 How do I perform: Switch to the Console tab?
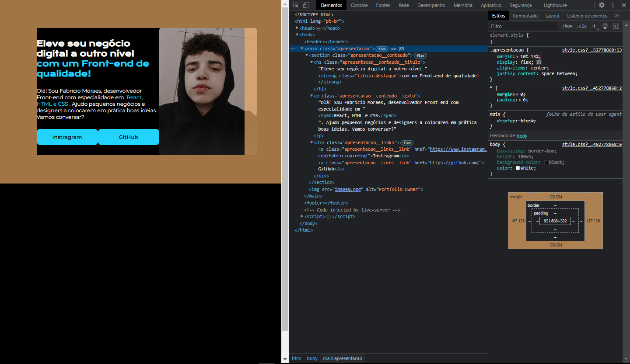tap(359, 5)
